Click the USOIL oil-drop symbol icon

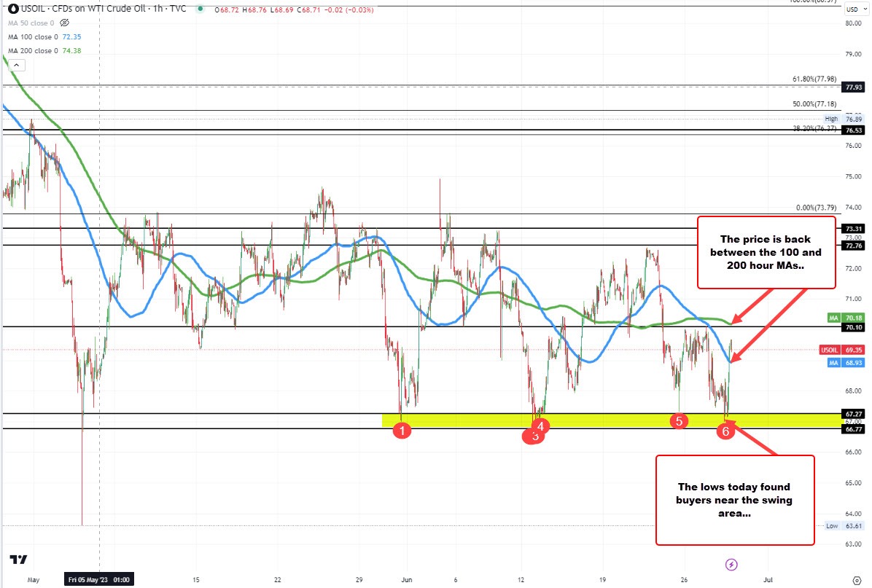(13, 9)
